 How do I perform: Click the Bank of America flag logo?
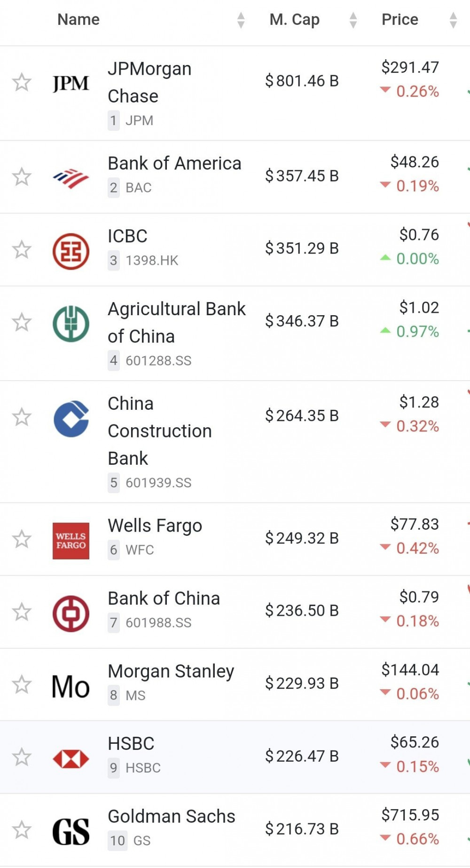(x=70, y=178)
